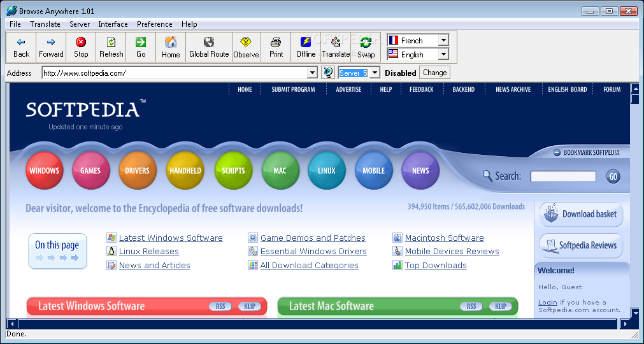This screenshot has height=344, width=644.
Task: Open the Latest Windows Software link
Action: (171, 238)
